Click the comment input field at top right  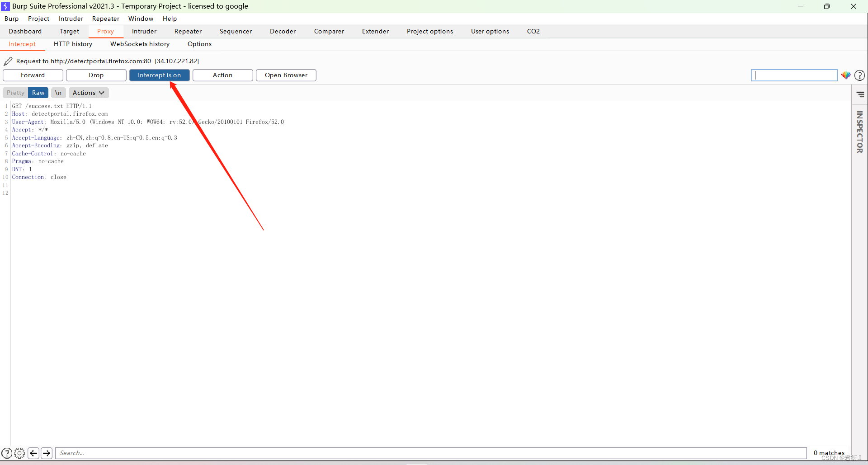pyautogui.click(x=794, y=75)
